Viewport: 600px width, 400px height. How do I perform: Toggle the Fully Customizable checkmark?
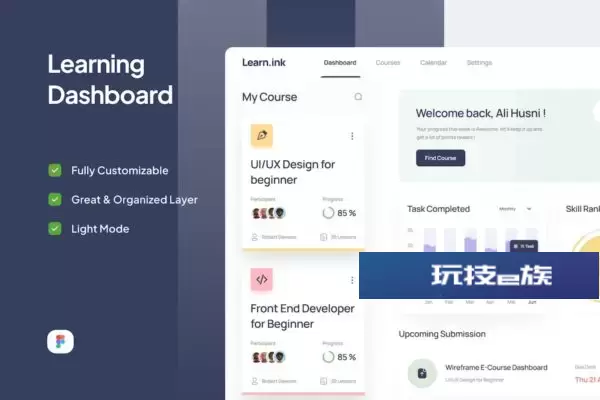tap(55, 170)
